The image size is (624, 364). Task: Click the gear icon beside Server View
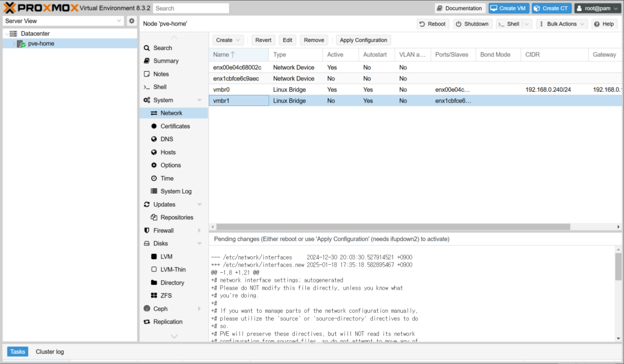tap(131, 21)
